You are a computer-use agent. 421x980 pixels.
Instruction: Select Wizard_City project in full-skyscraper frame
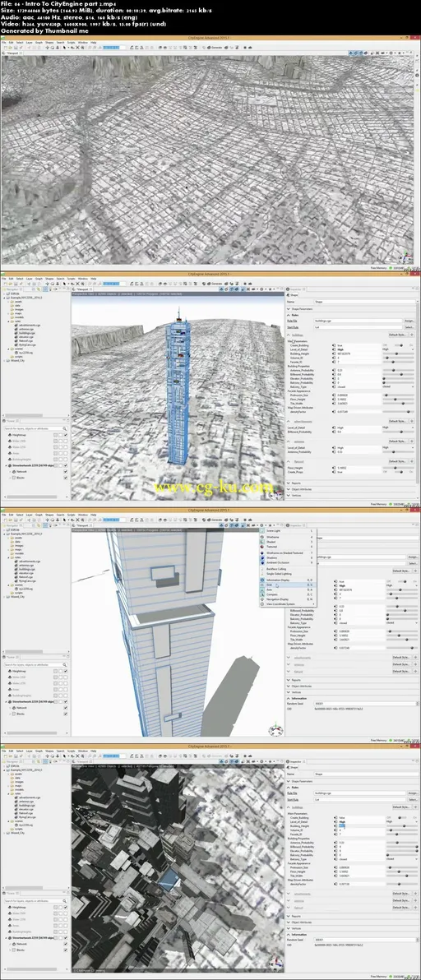[x=17, y=361]
